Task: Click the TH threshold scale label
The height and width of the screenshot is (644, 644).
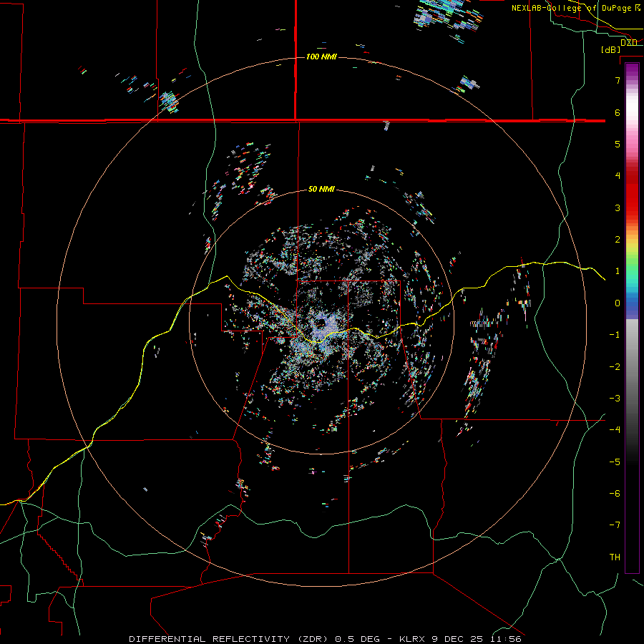Action: tap(615, 557)
